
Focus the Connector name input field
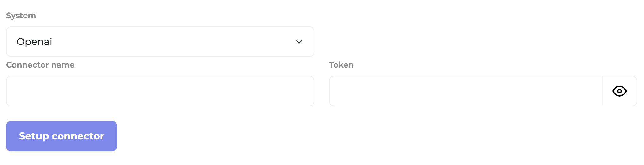pyautogui.click(x=160, y=91)
